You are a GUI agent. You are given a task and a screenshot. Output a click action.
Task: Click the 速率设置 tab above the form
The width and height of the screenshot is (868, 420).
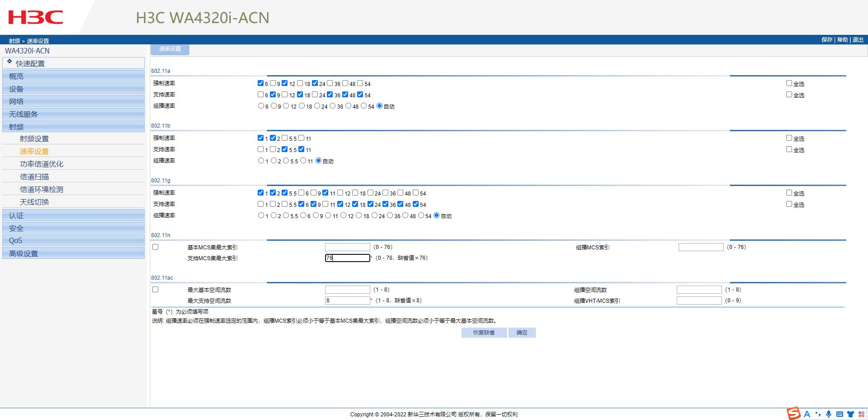tap(170, 49)
